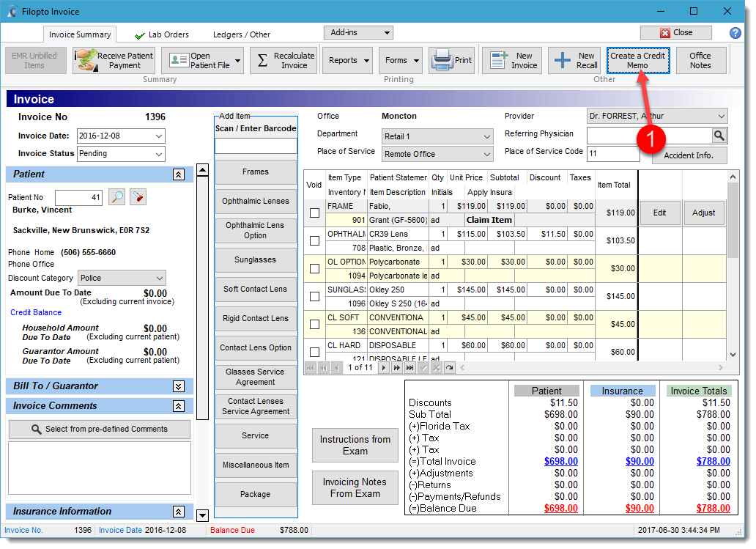
Task: Click Create a Credit Memo button
Action: [x=638, y=60]
